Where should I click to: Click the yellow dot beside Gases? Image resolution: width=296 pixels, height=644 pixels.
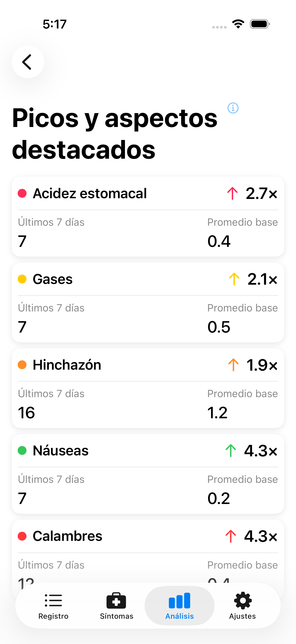tap(22, 279)
